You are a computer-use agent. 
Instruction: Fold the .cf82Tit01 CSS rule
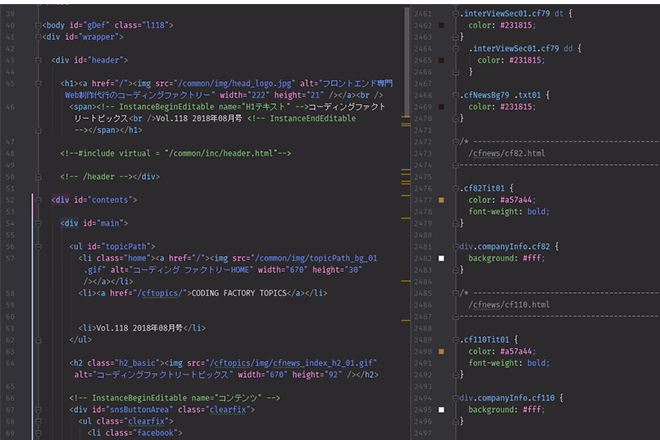[455, 188]
